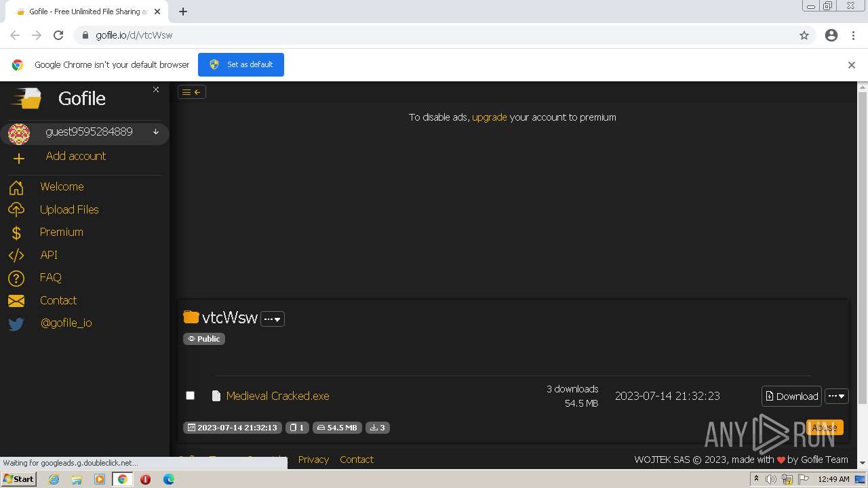The width and height of the screenshot is (868, 488).
Task: Click the taskbar volume speaker icon
Action: [x=771, y=479]
